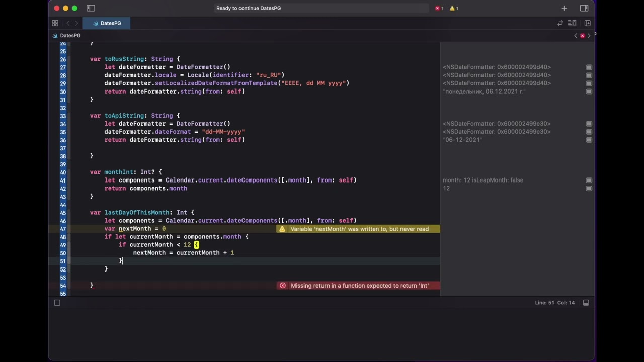Image resolution: width=644 pixels, height=362 pixels.
Task: Open the Library with plus icon
Action: pos(564,8)
